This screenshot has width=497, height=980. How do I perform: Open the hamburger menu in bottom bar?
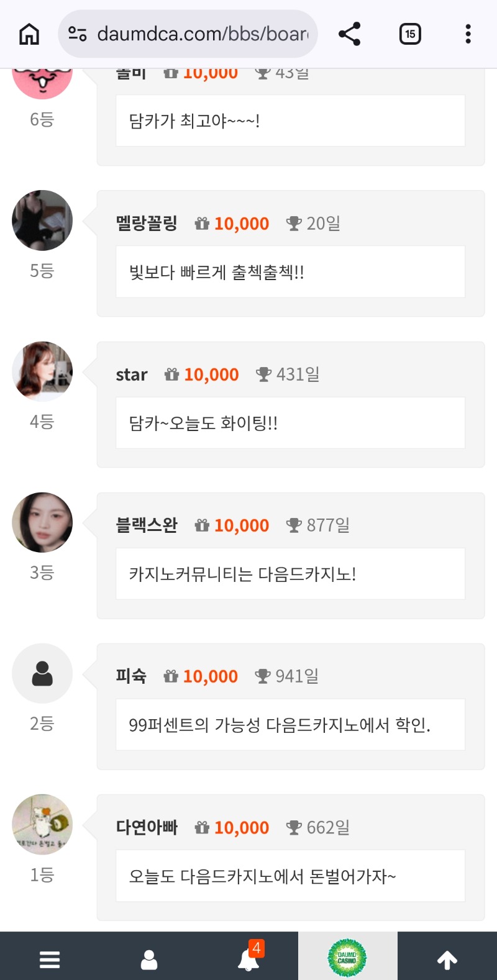50,960
